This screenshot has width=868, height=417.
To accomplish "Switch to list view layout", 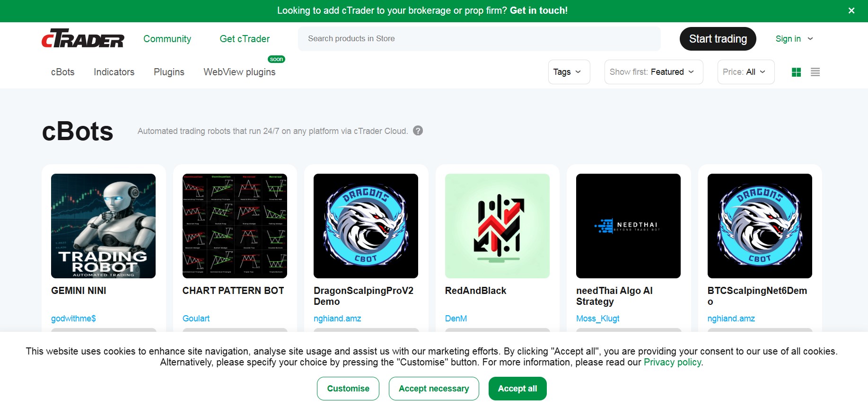I will [815, 72].
